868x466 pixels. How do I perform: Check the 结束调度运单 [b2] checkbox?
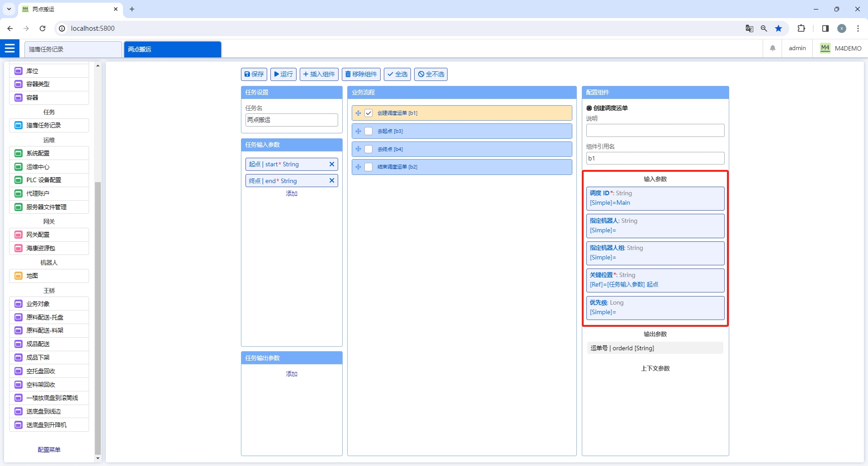point(368,167)
